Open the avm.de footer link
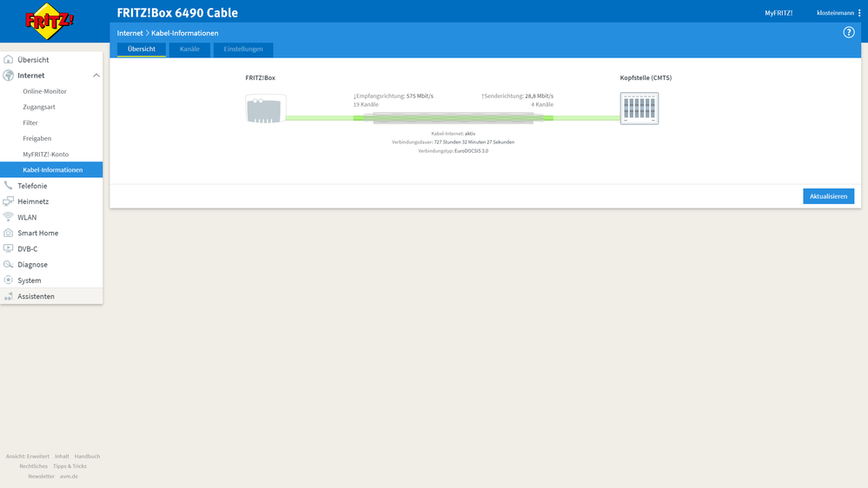The image size is (868, 488). [x=69, y=477]
